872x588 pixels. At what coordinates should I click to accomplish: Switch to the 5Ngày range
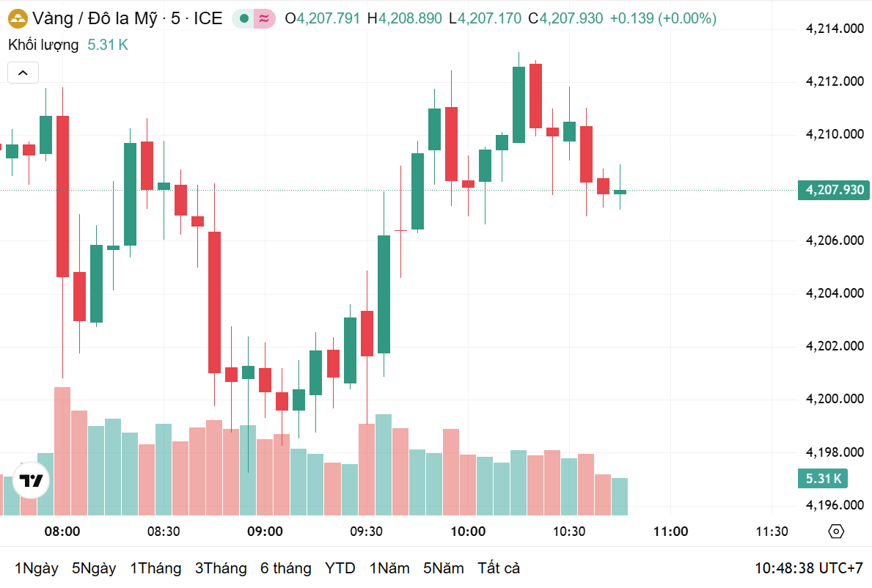(x=94, y=568)
